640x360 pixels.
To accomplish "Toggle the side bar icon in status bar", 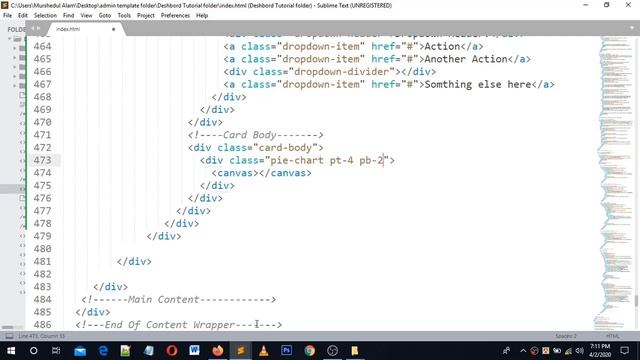I will pos(9,336).
